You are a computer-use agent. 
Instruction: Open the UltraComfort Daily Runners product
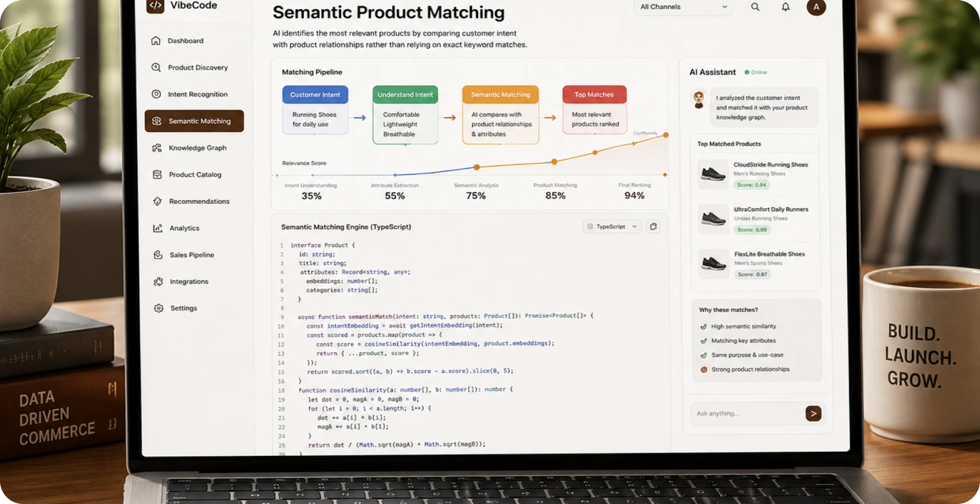coord(771,209)
